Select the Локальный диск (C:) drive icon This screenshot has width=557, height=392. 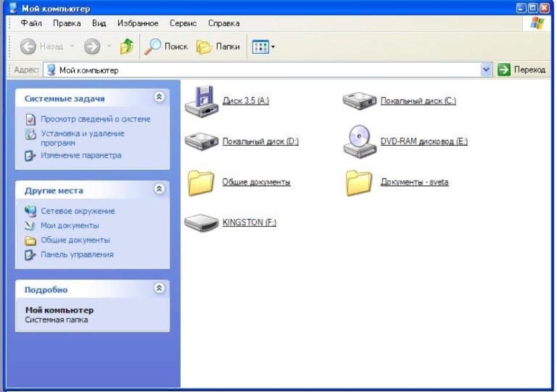pyautogui.click(x=360, y=101)
